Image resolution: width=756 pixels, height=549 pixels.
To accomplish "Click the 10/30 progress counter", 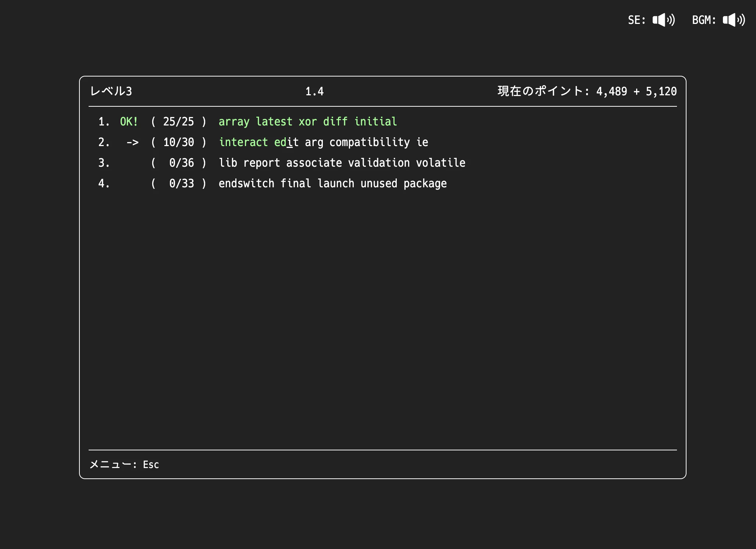I will click(x=178, y=142).
